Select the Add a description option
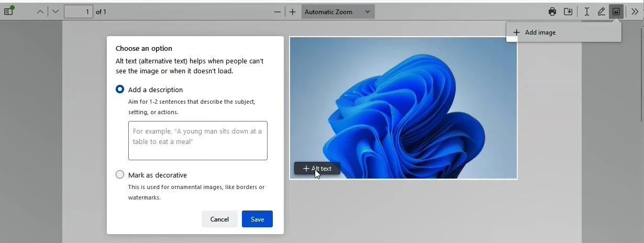Viewport: 644px width, 243px height. tap(120, 90)
